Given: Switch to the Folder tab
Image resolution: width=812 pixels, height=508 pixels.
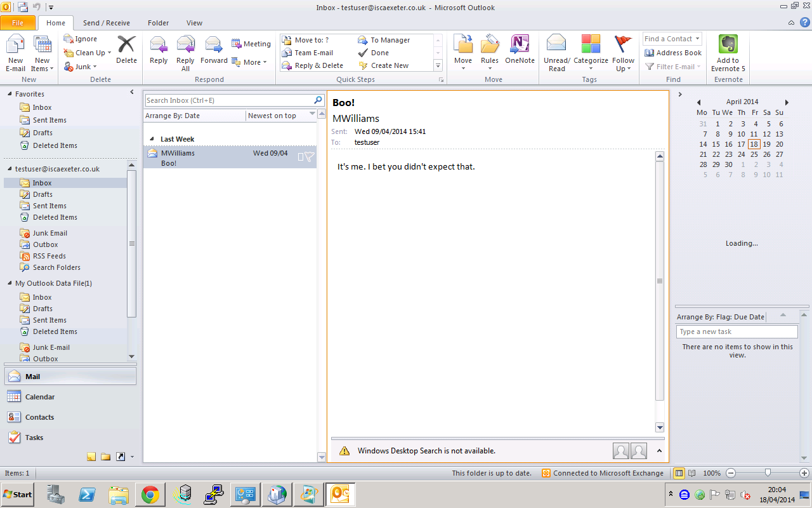Looking at the screenshot, I should click(x=158, y=23).
